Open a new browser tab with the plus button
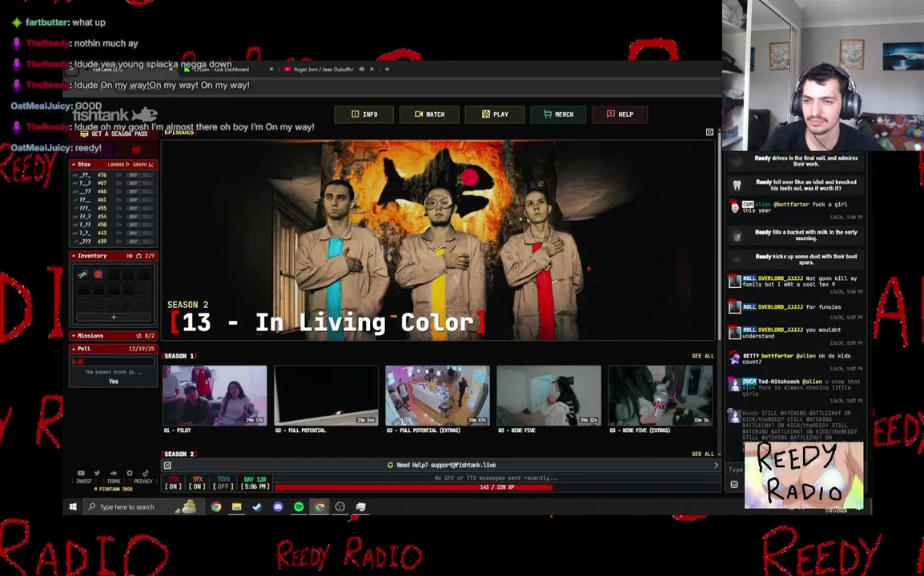The height and width of the screenshot is (576, 924). (388, 69)
